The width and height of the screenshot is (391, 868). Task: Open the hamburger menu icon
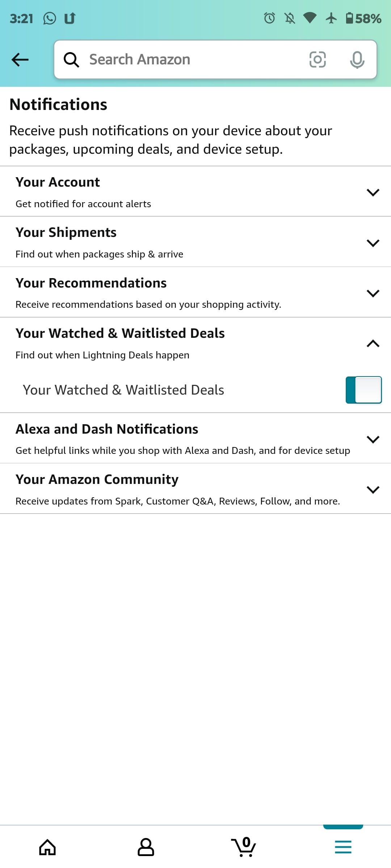coord(343,847)
